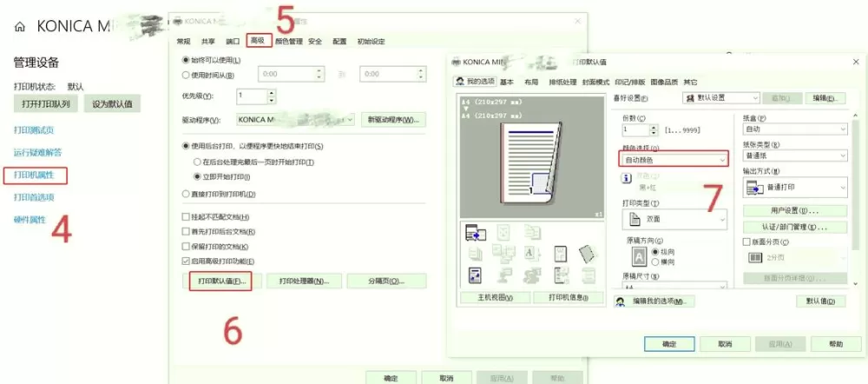Uncheck 启用高级打印功能 checkbox
This screenshot has height=384, width=868.
pos(186,261)
